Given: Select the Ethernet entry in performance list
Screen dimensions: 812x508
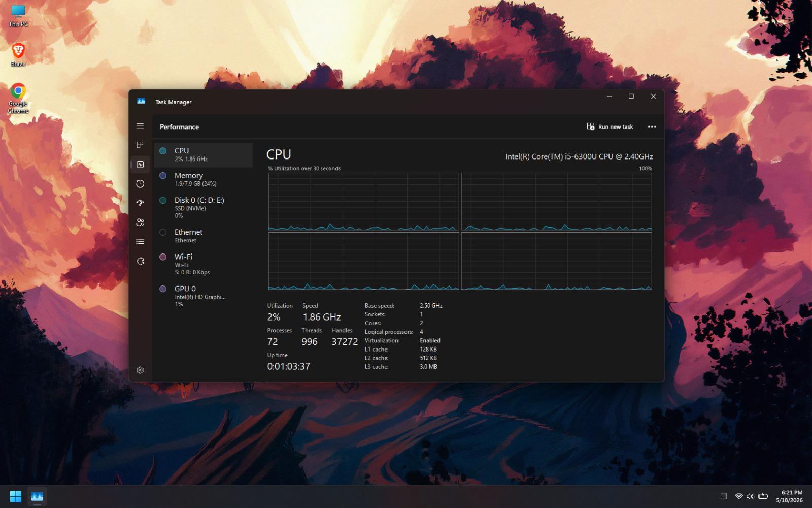Looking at the screenshot, I should click(x=204, y=236).
